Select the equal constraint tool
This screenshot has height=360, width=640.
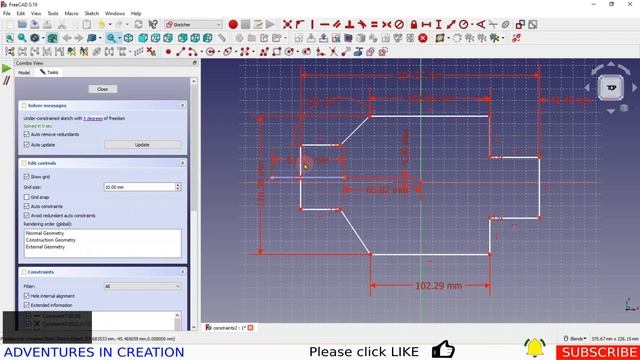(x=374, y=24)
